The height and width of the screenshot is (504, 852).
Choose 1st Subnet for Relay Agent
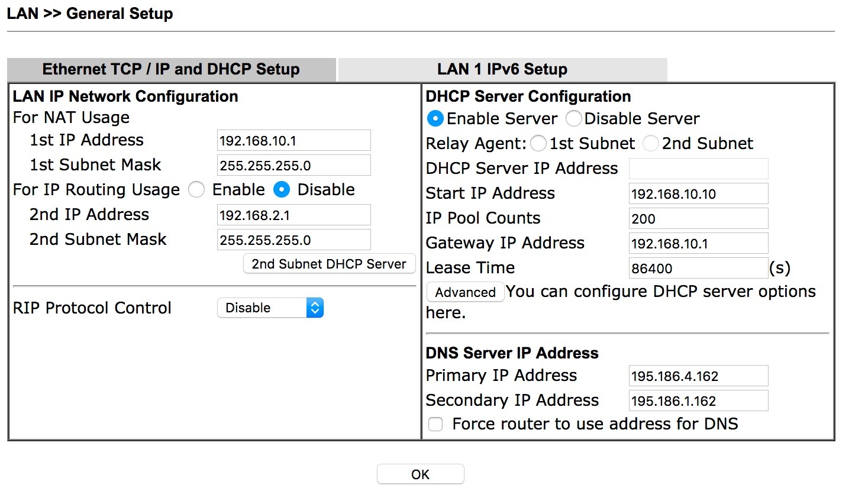[538, 144]
